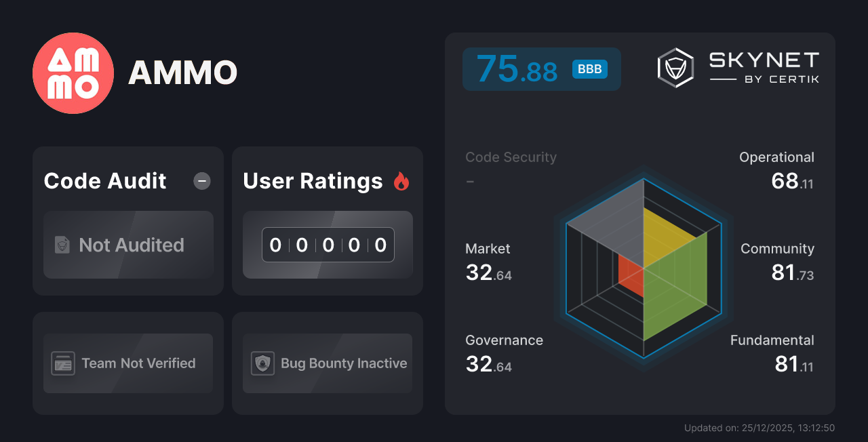
Task: Click the Updated on timestamp link
Action: pyautogui.click(x=760, y=428)
